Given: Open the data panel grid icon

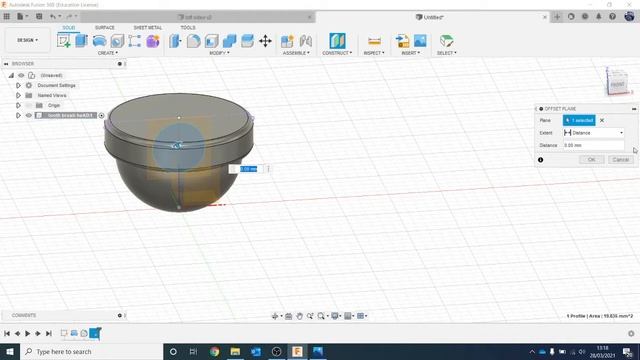Looking at the screenshot, I should tap(7, 16).
